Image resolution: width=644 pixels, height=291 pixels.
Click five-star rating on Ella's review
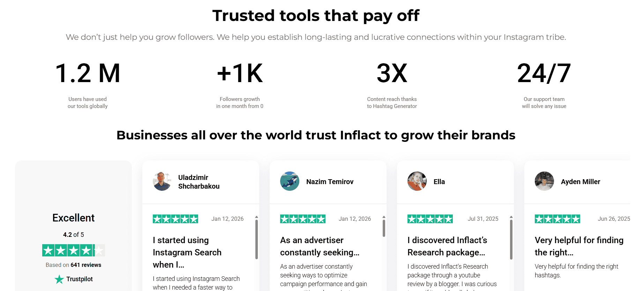[x=430, y=219]
